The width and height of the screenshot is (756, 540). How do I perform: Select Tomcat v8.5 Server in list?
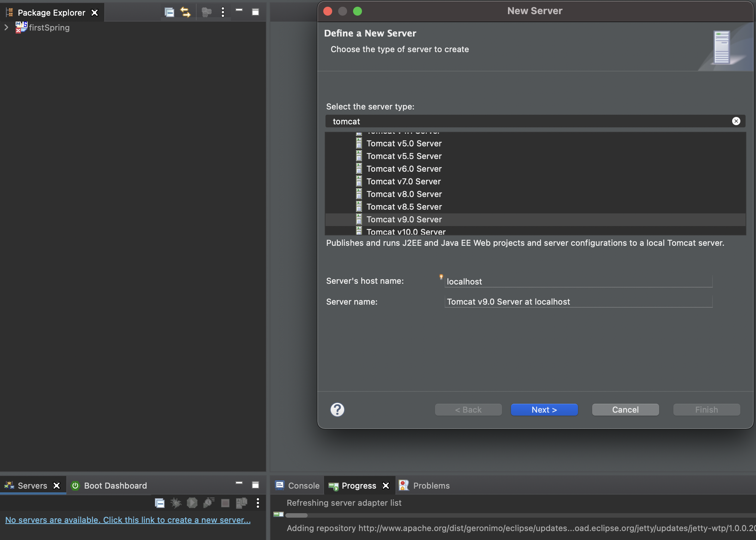pyautogui.click(x=404, y=207)
